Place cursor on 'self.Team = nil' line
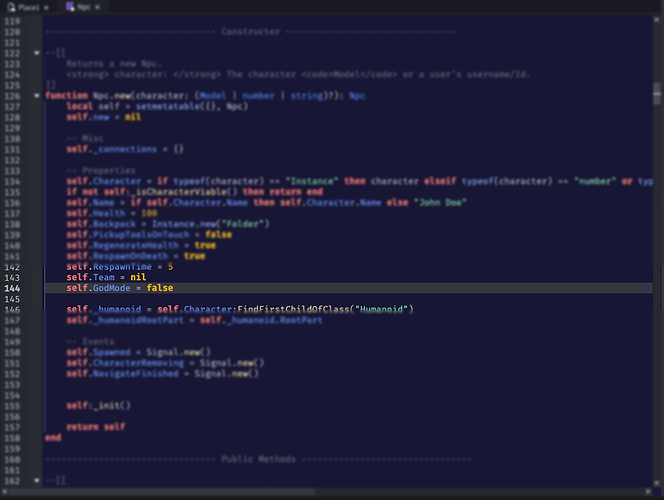Screen dimensions: 664x500 pos(106,277)
